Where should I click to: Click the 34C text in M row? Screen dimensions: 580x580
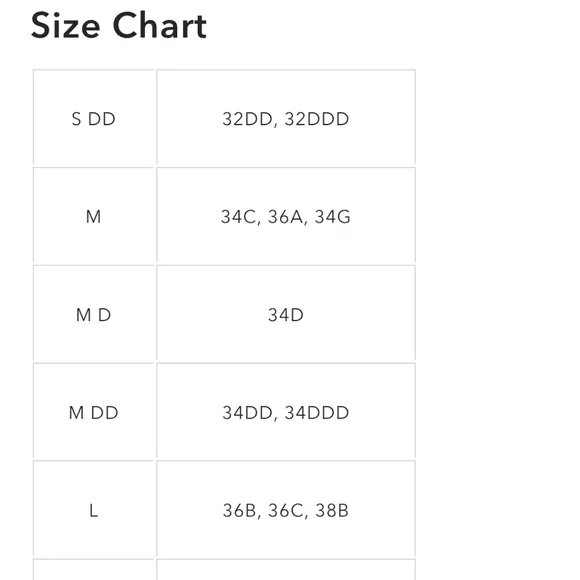pyautogui.click(x=239, y=217)
